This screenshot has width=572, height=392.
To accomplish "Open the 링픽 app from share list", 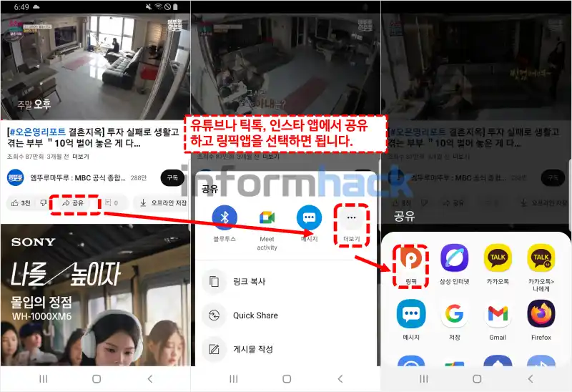I will coord(410,258).
